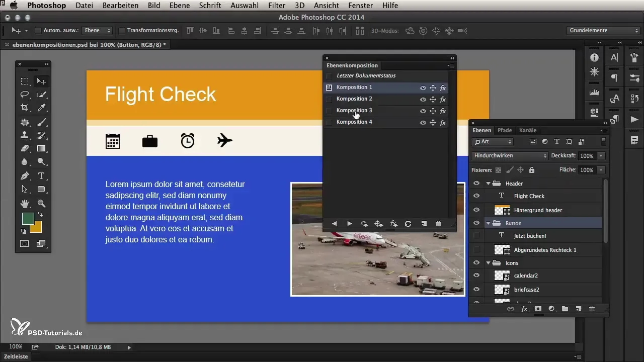Select the Eyedropper tool
The height and width of the screenshot is (362, 644).
coord(41,108)
